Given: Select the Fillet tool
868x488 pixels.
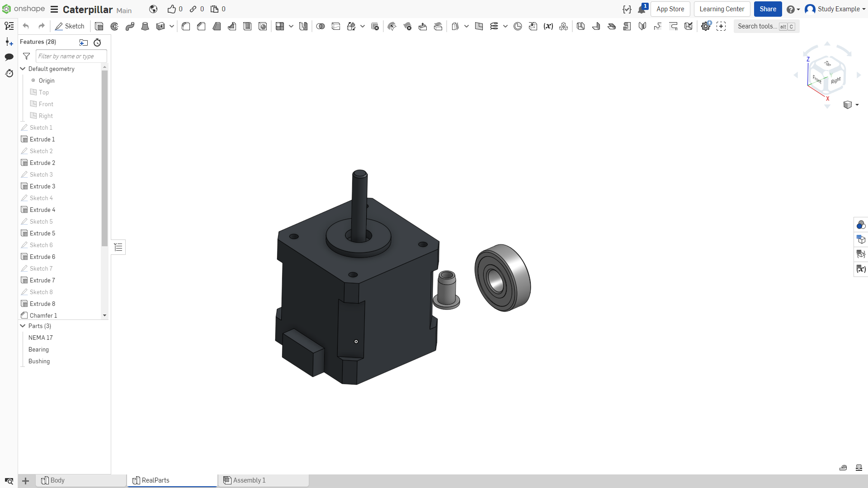Looking at the screenshot, I should (186, 26).
